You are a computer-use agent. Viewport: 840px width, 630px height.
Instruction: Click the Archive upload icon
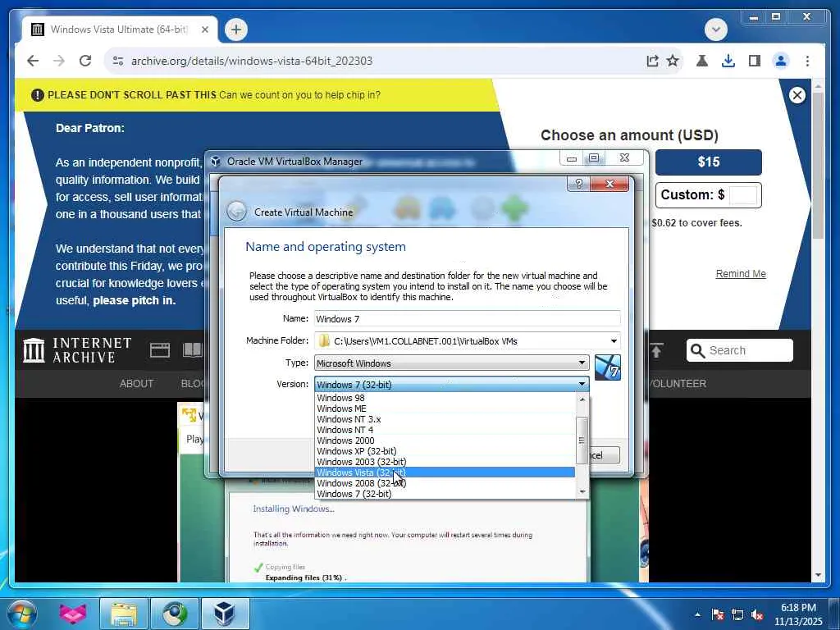(656, 350)
